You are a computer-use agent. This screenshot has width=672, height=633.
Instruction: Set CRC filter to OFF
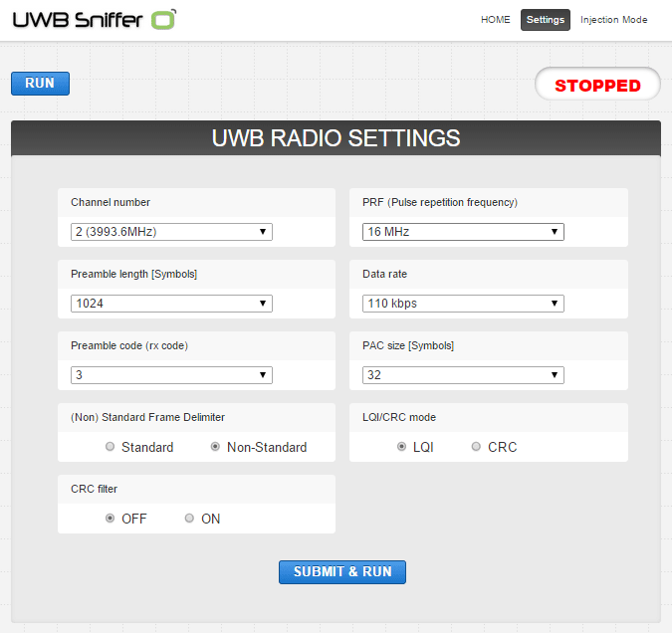111,519
